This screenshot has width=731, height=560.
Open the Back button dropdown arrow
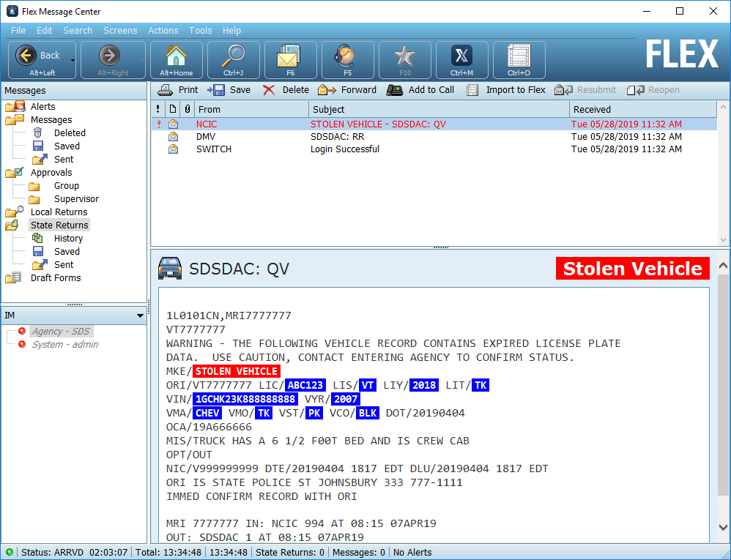73,59
